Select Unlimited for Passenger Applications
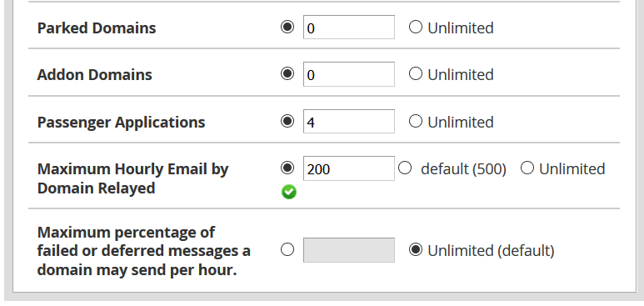 [x=416, y=122]
